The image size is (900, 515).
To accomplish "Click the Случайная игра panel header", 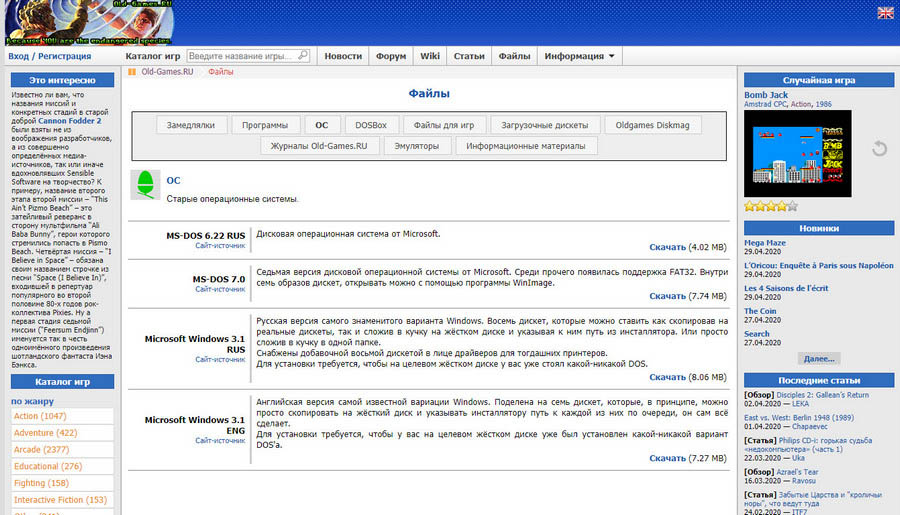I will [x=819, y=80].
